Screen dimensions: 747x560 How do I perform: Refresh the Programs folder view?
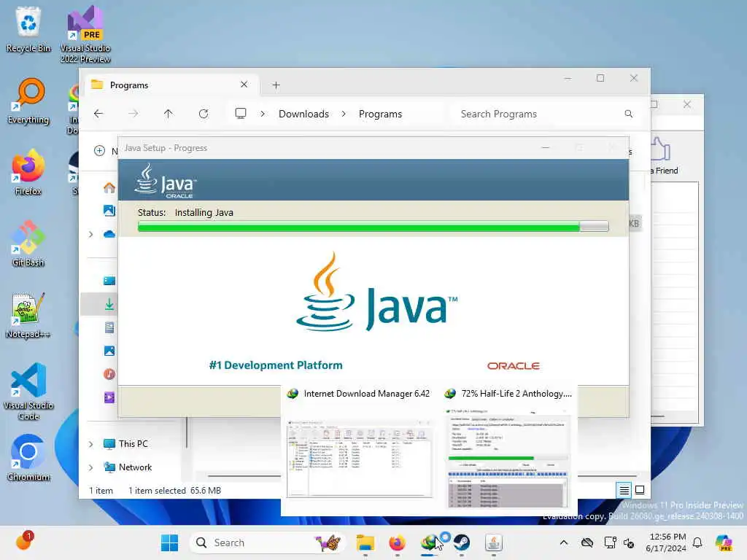(204, 114)
